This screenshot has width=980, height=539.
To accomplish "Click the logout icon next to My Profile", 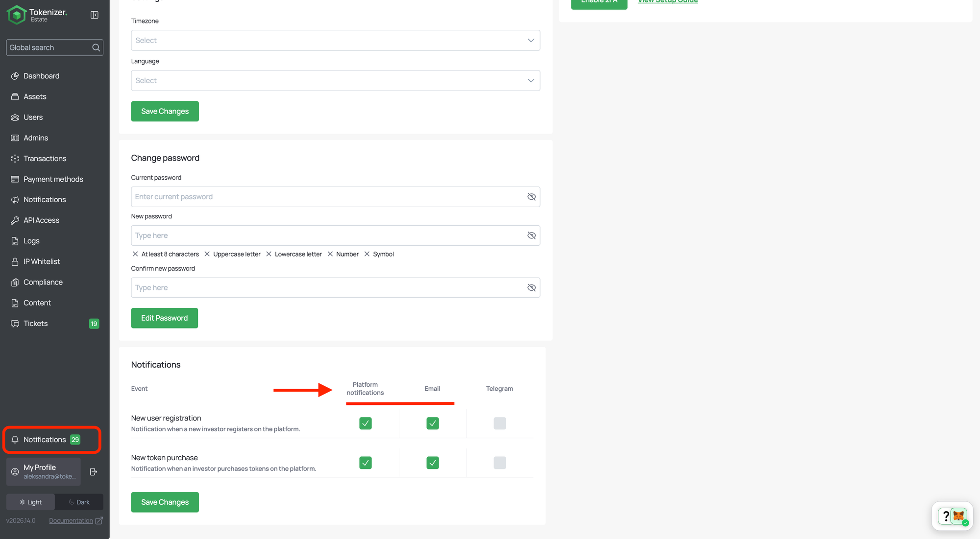I will point(94,472).
